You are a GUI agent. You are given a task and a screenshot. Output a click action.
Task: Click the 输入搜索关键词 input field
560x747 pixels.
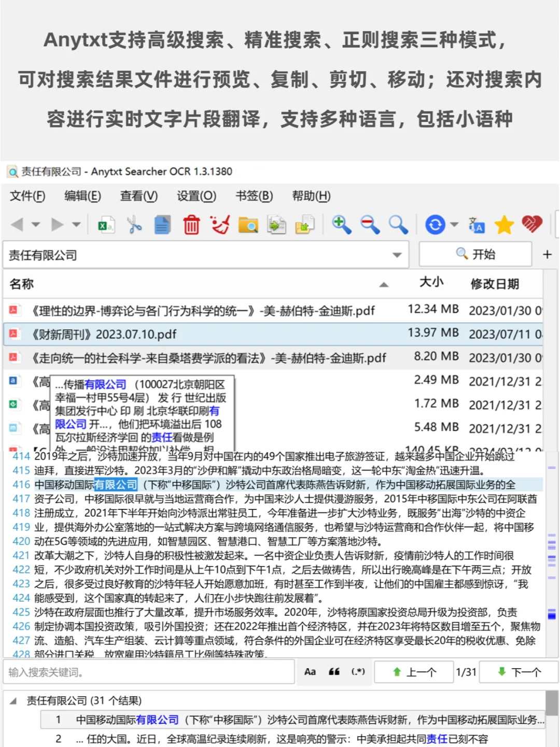145,671
